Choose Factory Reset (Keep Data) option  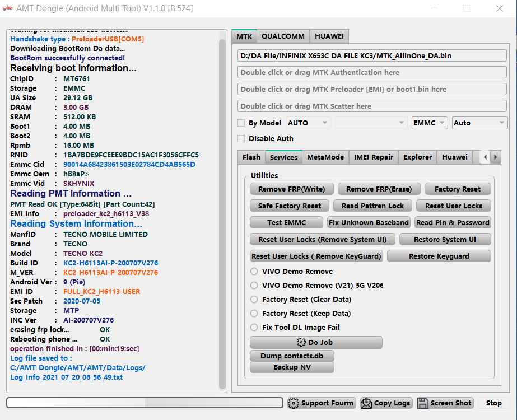click(x=254, y=313)
